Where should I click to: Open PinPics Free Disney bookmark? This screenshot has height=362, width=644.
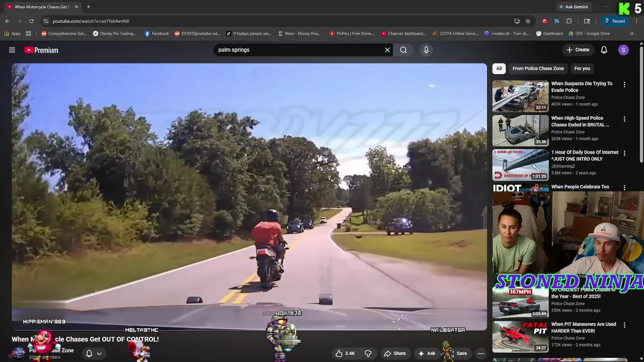pyautogui.click(x=352, y=34)
